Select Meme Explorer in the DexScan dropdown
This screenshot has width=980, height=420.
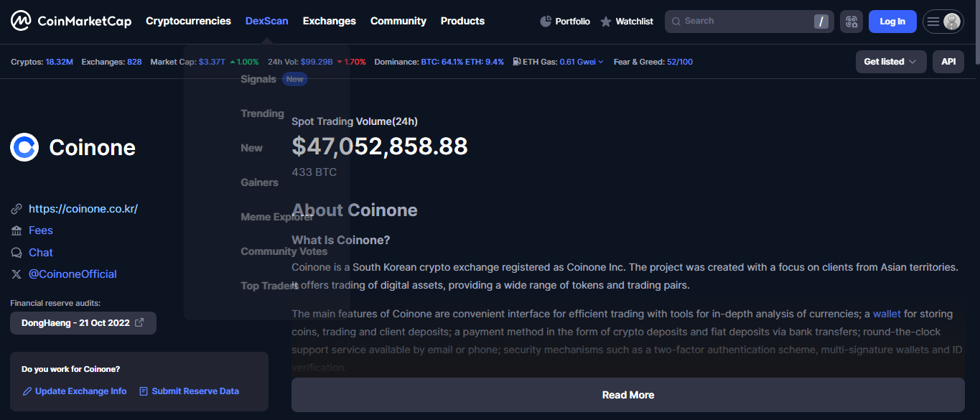pyautogui.click(x=277, y=217)
